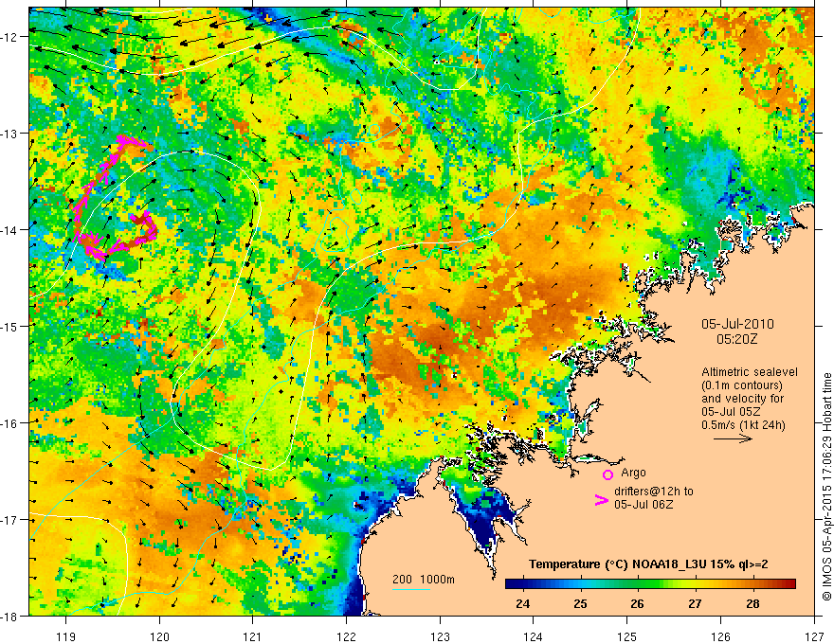Click the magenta drifters arrowhead legend symbol

pyautogui.click(x=601, y=500)
